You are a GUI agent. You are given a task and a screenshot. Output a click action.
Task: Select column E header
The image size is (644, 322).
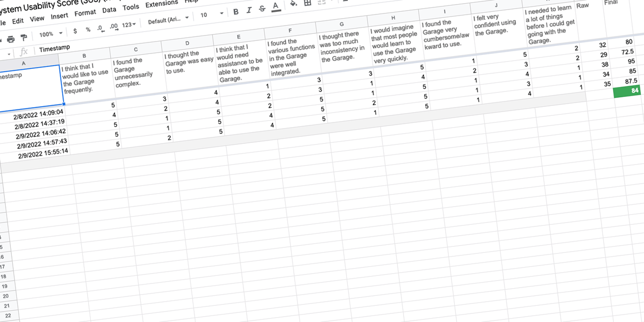239,37
